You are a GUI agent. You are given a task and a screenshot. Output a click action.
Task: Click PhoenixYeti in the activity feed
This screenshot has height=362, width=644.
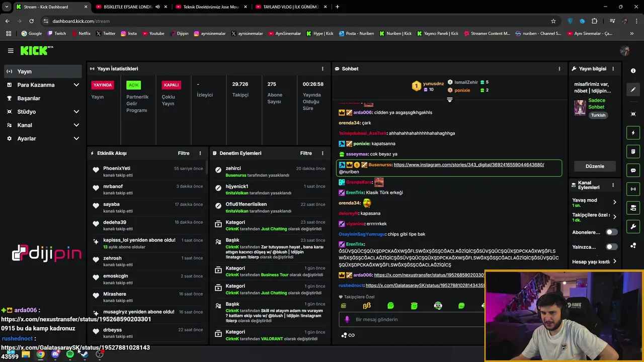[117, 168]
